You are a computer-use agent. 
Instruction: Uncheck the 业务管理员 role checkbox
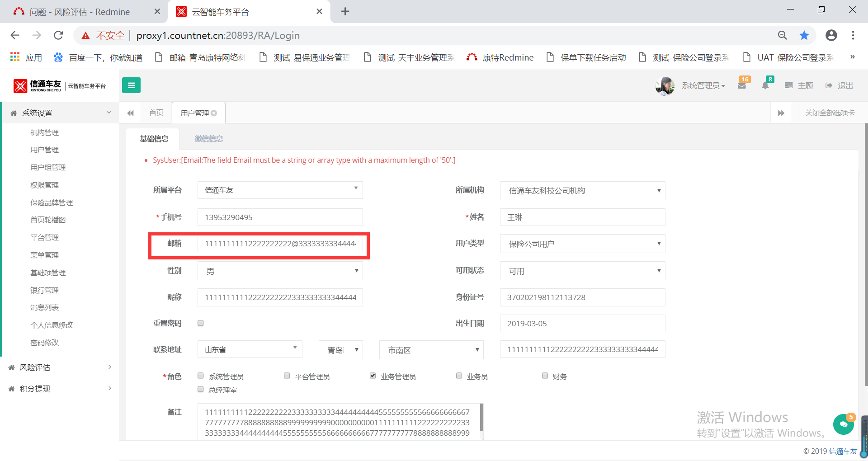pyautogui.click(x=373, y=376)
